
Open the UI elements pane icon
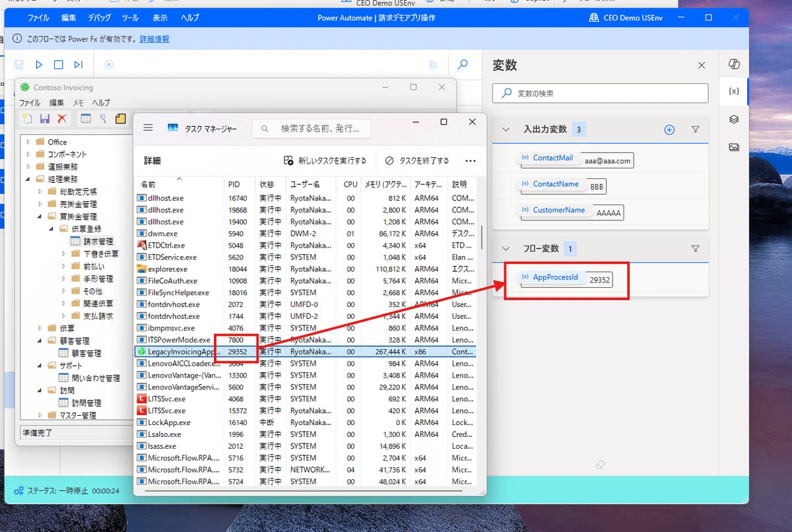click(x=733, y=119)
